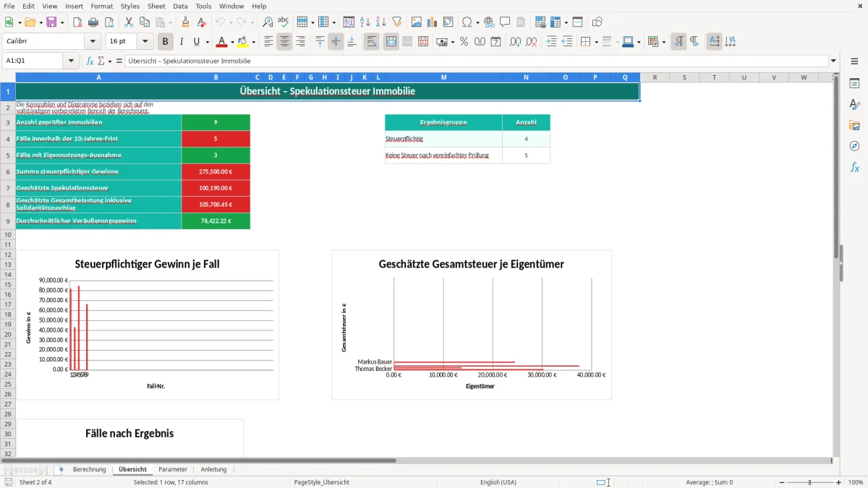This screenshot has height=488, width=868.
Task: Click PageStyle_Übersicht in status bar
Action: [x=322, y=482]
